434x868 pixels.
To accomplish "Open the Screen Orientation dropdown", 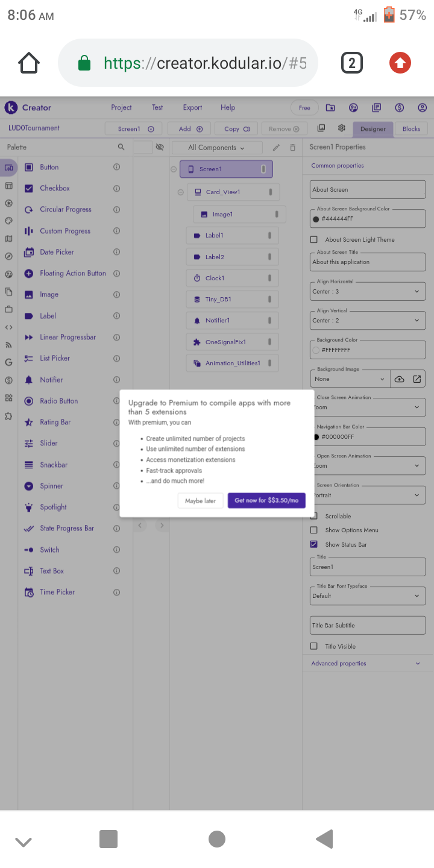I will pos(368,494).
